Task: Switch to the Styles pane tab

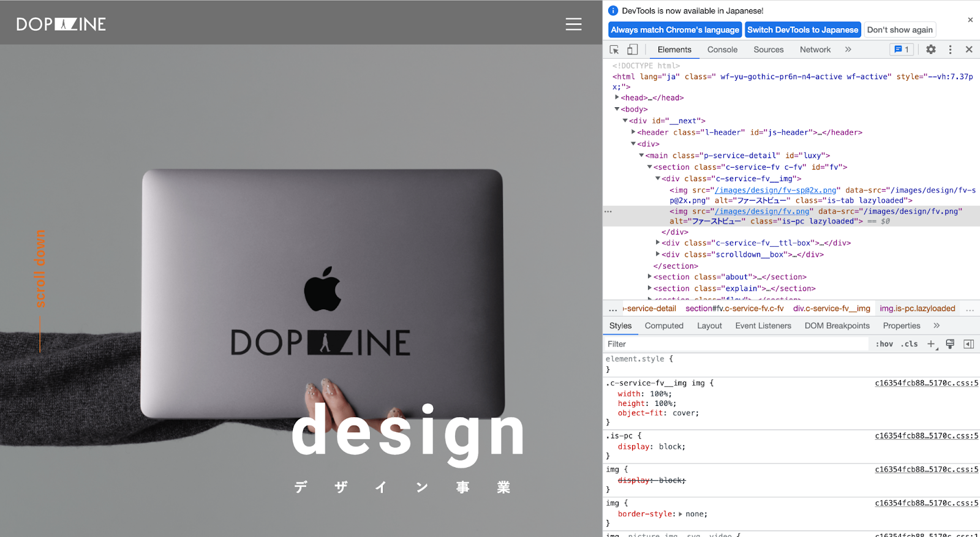Action: (620, 326)
